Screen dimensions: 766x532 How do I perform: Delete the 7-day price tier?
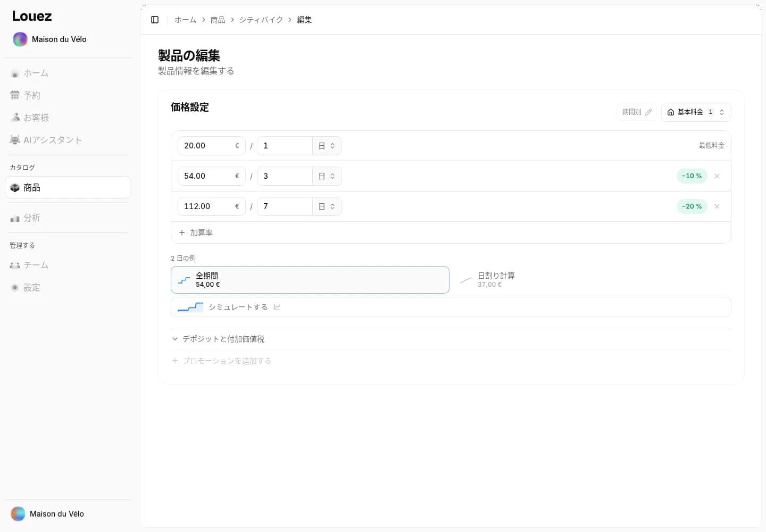click(717, 206)
